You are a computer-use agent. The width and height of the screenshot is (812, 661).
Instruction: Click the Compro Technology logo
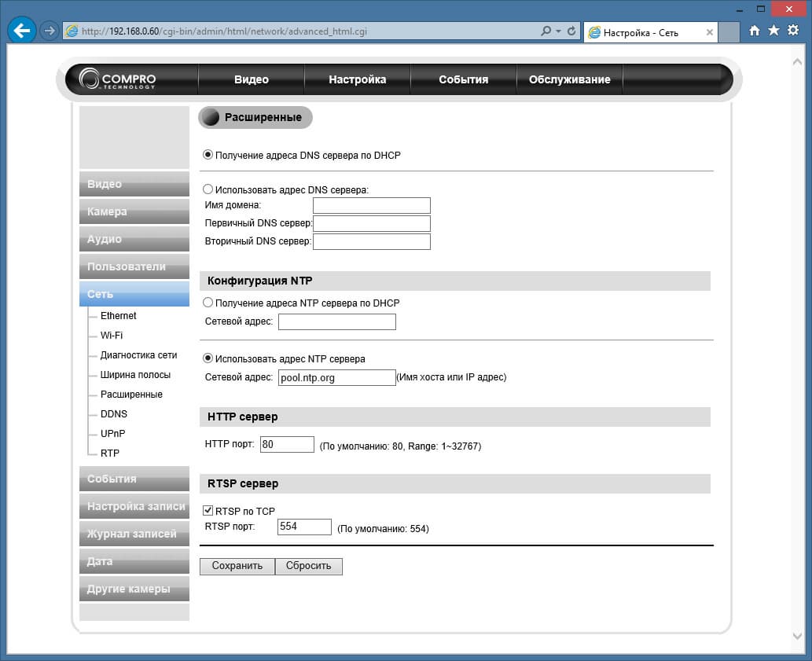pos(118,79)
